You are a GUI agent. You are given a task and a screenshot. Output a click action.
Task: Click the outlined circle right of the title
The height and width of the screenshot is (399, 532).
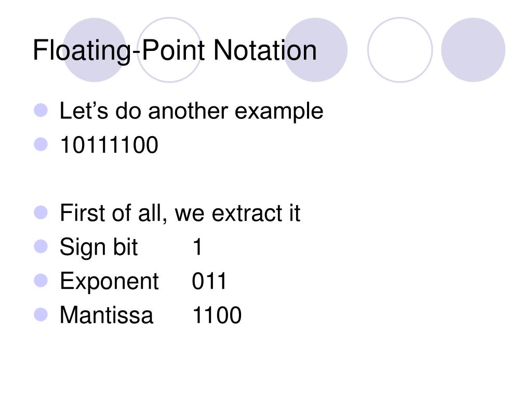pyautogui.click(x=400, y=50)
